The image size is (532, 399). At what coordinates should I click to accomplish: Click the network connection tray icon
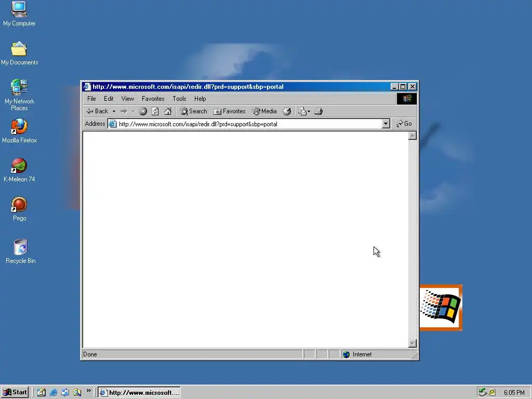tap(482, 393)
